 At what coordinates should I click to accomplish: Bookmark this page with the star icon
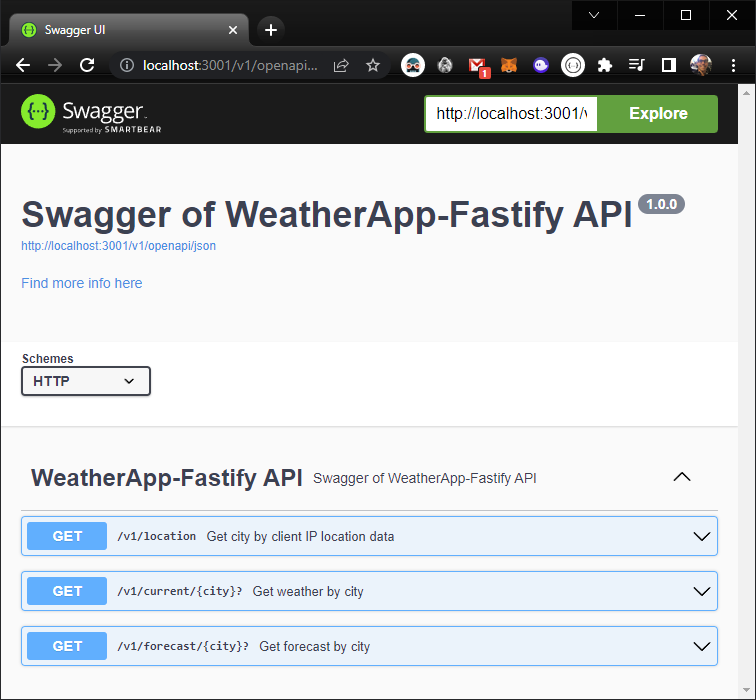373,65
